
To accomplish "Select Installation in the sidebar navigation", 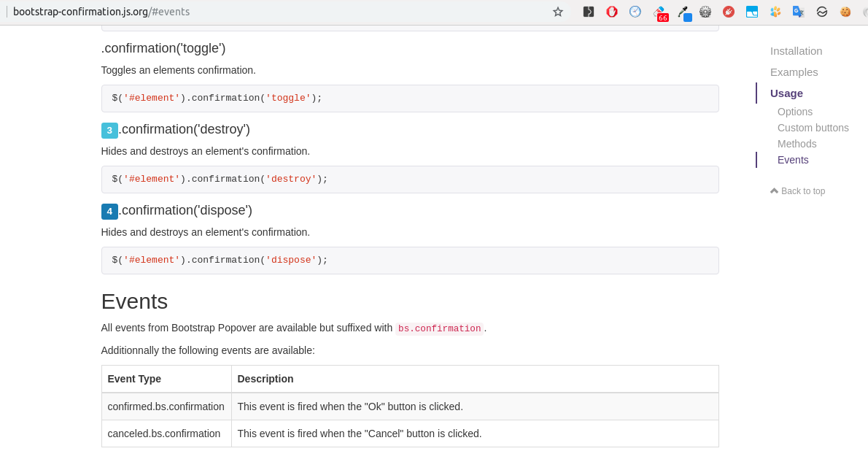I will (796, 51).
